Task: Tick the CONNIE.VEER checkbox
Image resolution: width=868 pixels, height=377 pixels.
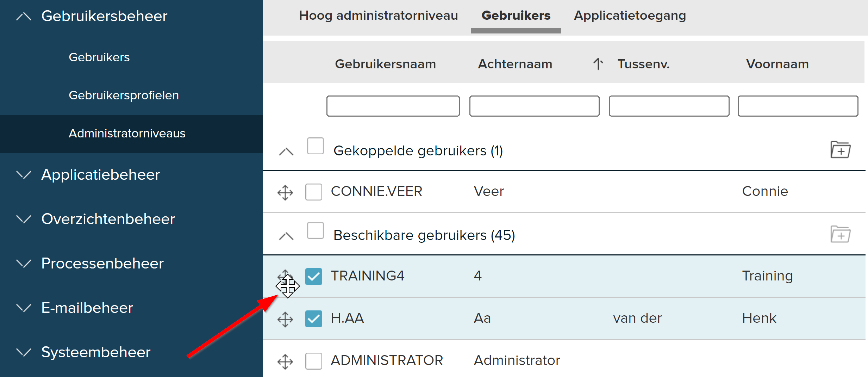Action: (x=314, y=192)
